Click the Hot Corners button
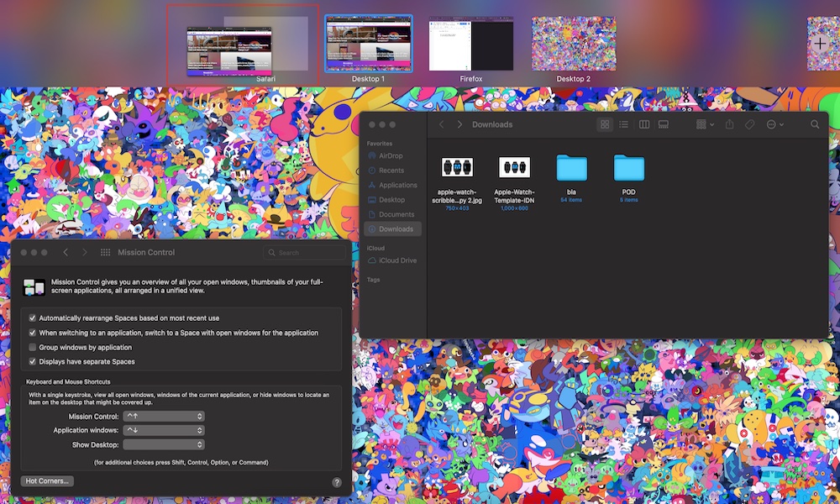 pyautogui.click(x=47, y=481)
